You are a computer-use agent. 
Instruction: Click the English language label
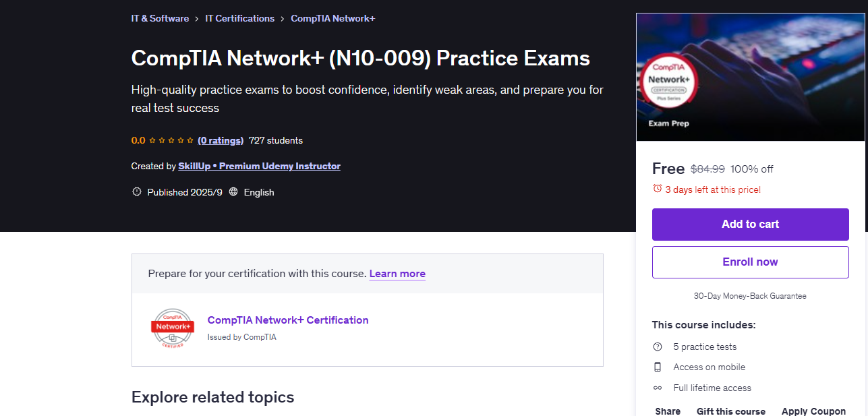tap(259, 192)
